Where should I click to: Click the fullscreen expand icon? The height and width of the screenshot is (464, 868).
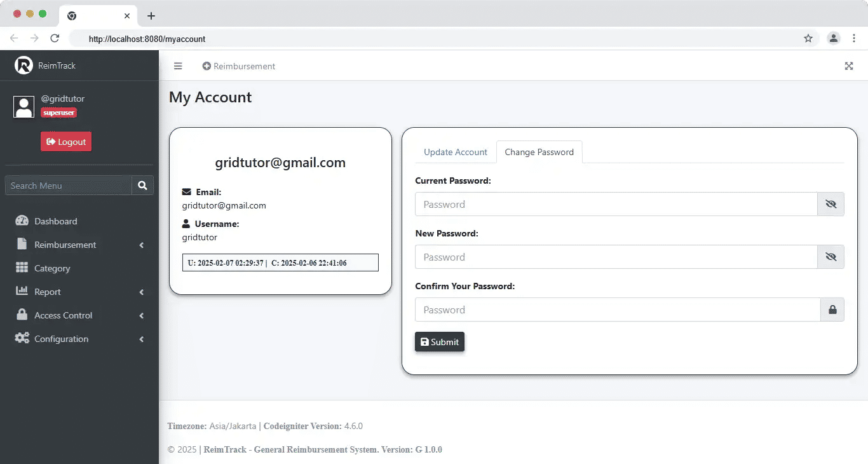pyautogui.click(x=848, y=66)
